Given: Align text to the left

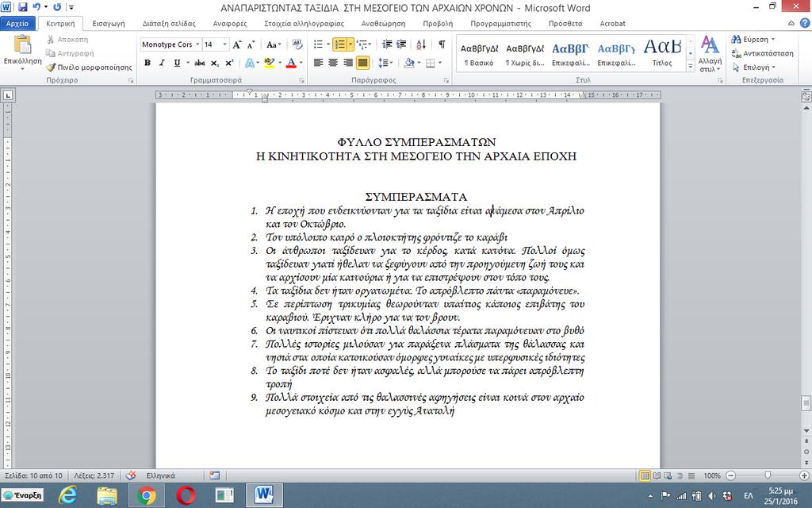Looking at the screenshot, I should pos(319,63).
